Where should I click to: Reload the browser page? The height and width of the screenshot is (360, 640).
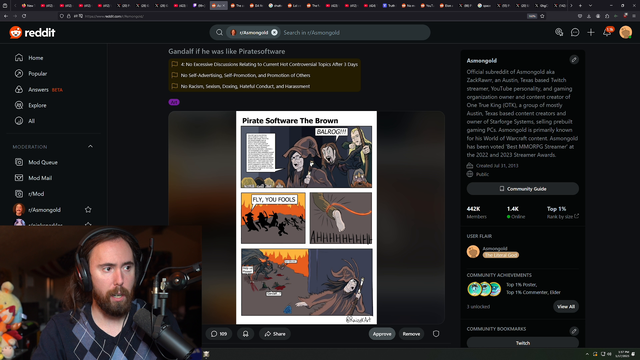pos(24,16)
